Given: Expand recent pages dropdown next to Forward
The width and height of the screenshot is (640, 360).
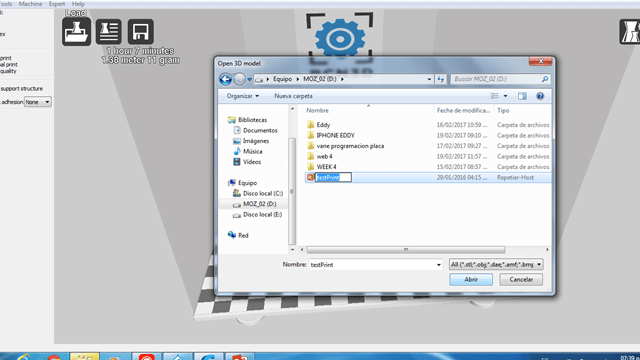Looking at the screenshot, I should pyautogui.click(x=249, y=80).
